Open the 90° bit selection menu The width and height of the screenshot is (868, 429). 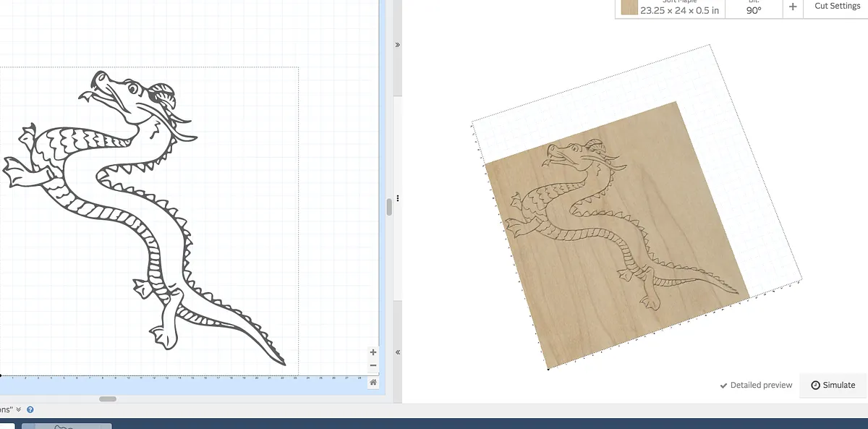coord(754,9)
